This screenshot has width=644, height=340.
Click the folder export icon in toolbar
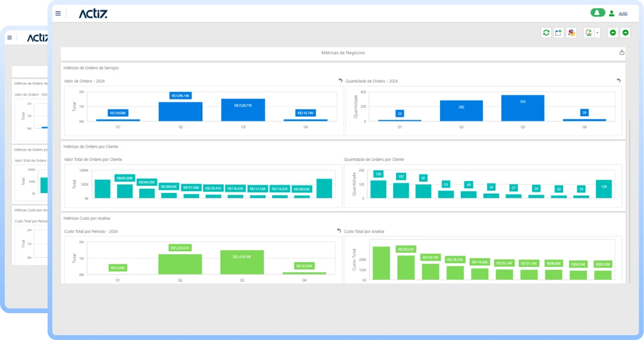pyautogui.click(x=558, y=33)
